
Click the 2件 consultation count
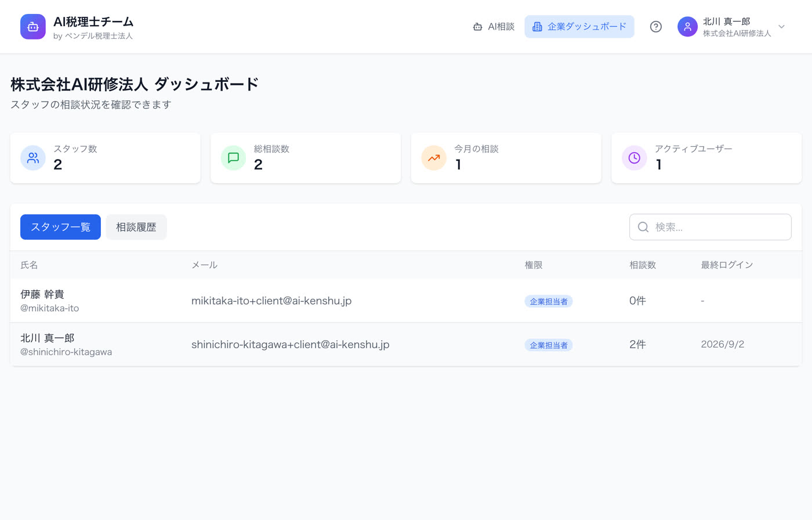(637, 344)
